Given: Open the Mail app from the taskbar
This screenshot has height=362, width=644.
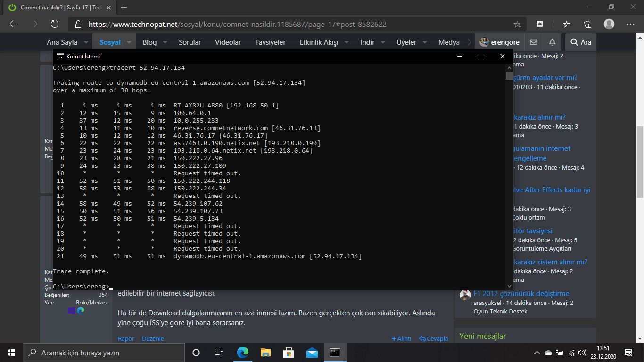Looking at the screenshot, I should (312, 353).
